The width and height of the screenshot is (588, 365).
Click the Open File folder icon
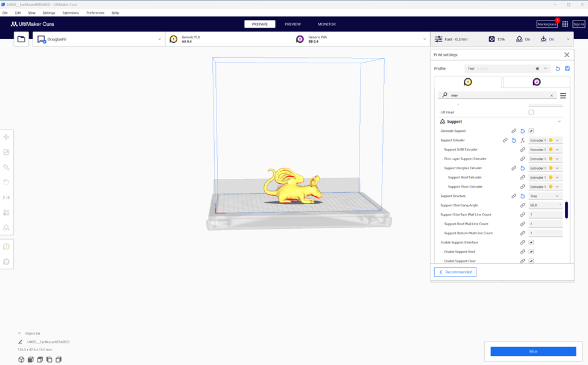tap(22, 39)
